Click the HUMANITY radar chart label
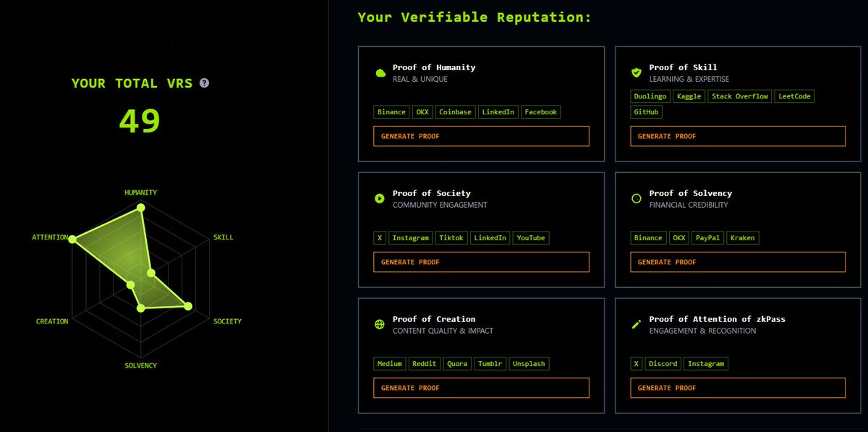 (140, 192)
